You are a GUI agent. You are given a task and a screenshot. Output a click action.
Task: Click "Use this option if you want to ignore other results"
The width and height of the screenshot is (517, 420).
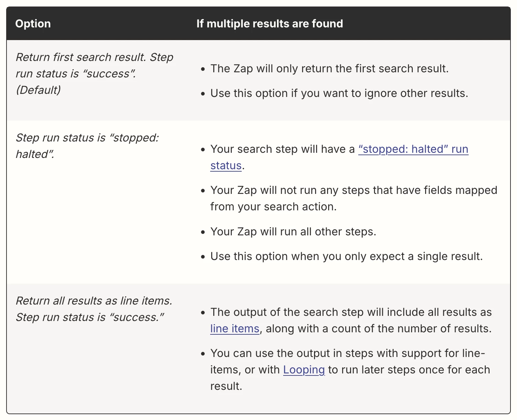pyautogui.click(x=339, y=93)
